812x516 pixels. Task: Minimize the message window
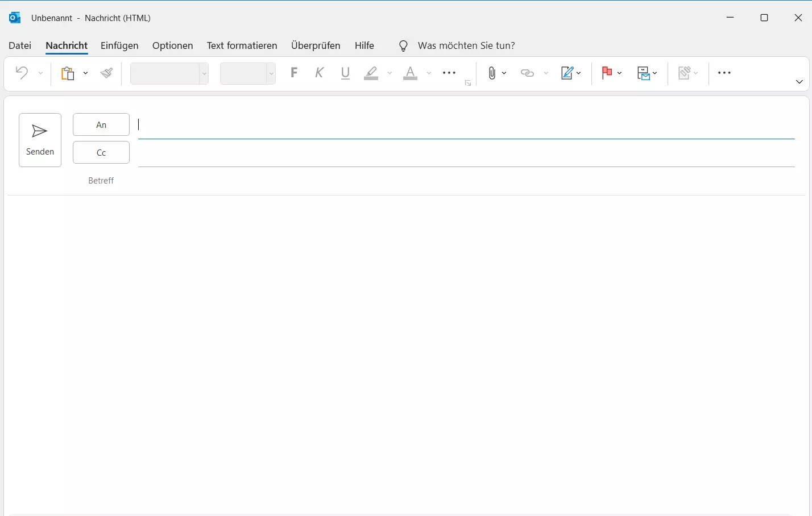coord(730,18)
